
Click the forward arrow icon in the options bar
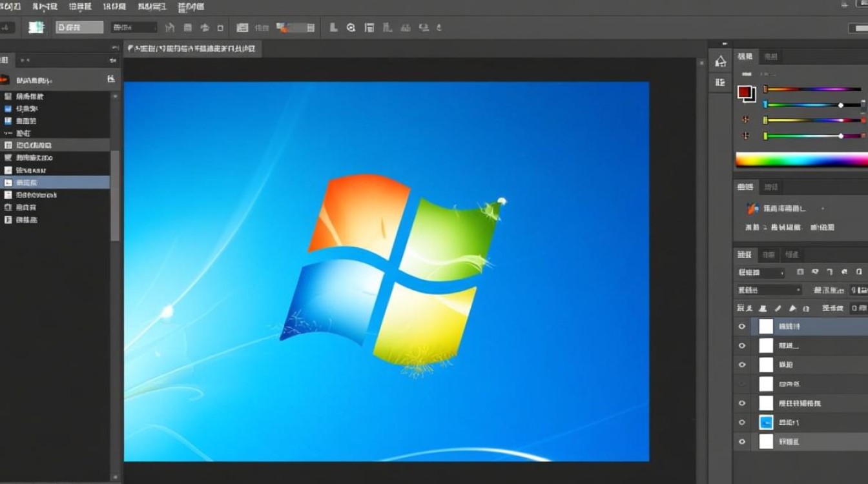tap(205, 27)
